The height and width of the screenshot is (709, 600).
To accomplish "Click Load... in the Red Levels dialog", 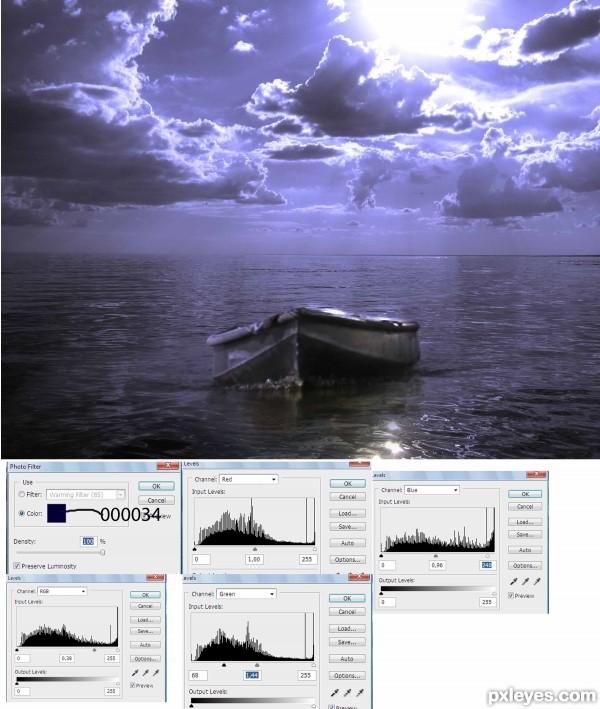I will point(347,513).
